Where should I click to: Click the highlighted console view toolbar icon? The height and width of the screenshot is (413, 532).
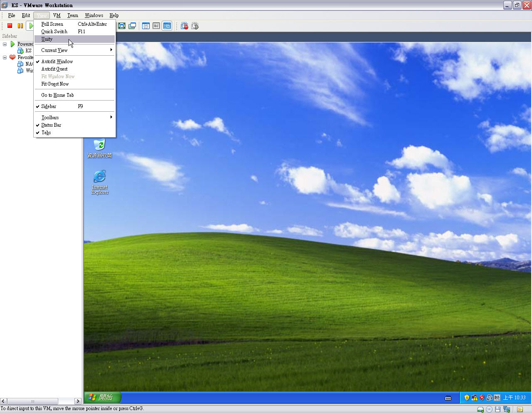click(167, 26)
